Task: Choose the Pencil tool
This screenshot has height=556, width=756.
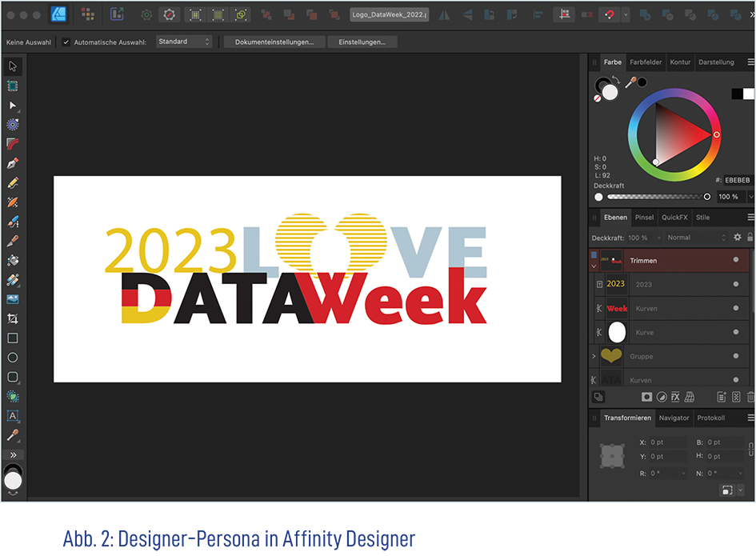Action: click(13, 183)
